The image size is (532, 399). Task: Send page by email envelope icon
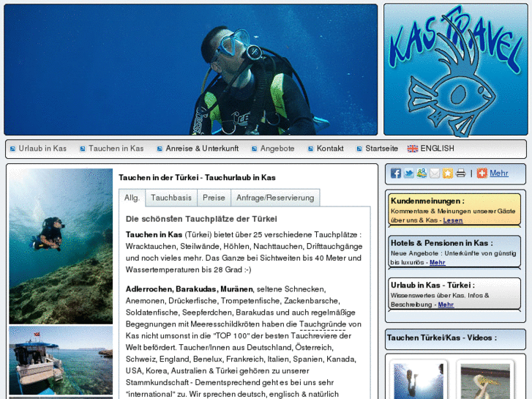coord(435,174)
